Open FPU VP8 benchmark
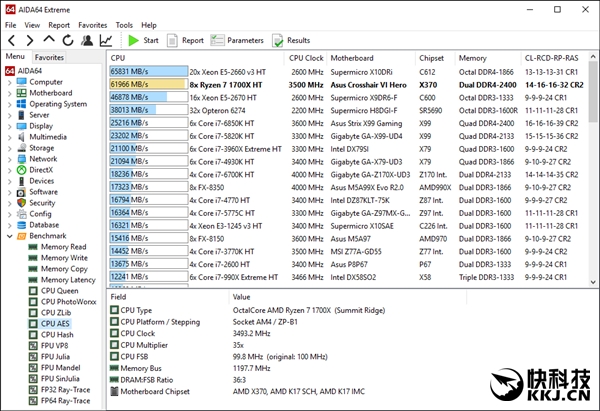 [x=49, y=346]
